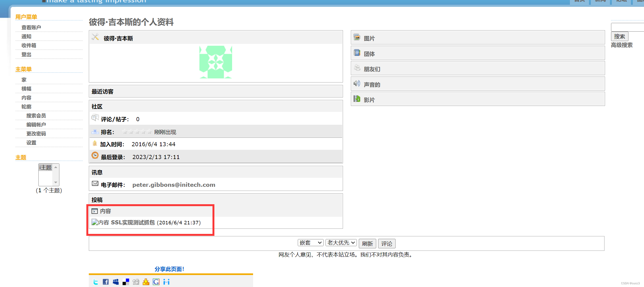Image resolution: width=644 pixels, height=287 pixels.
Task: Open 内容 in main menu
Action: click(26, 98)
